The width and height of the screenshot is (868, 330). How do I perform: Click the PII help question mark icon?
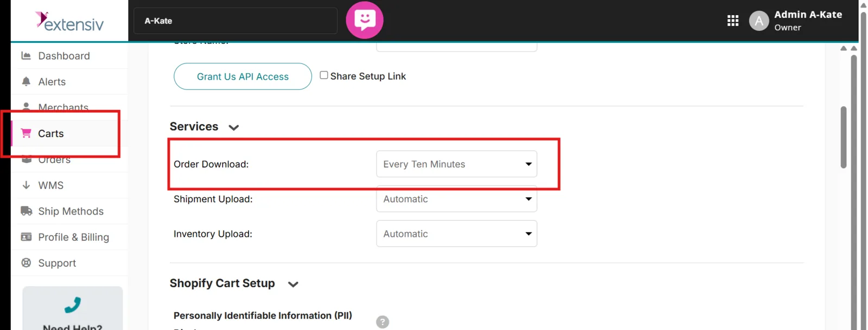click(382, 322)
